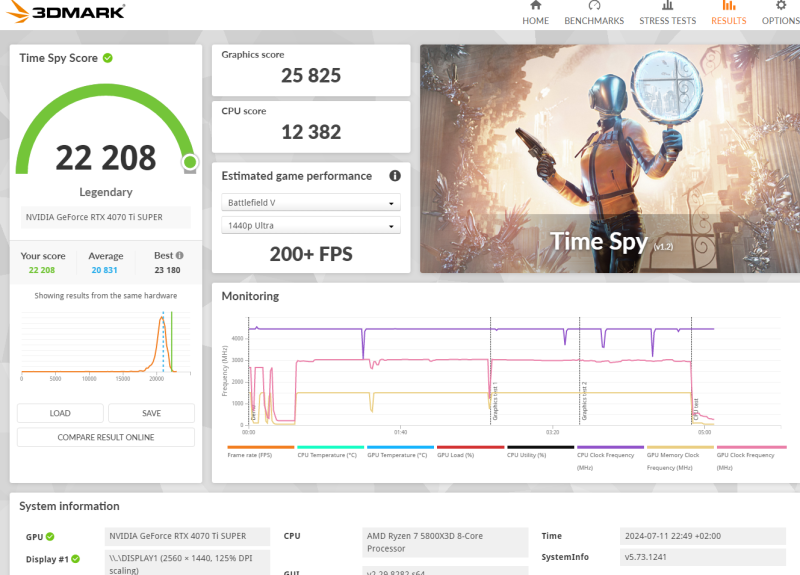Toggle CPU Temperature teal legend

(330, 452)
